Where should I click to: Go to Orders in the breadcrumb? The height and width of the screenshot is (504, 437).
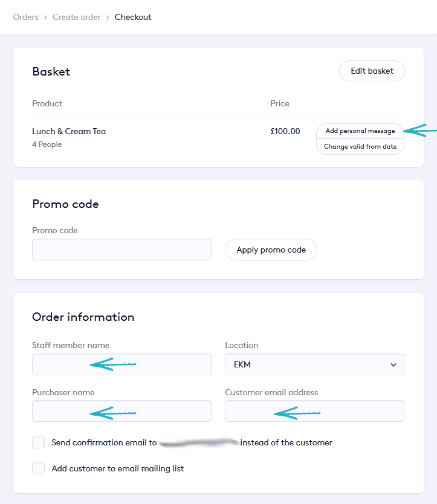point(25,17)
